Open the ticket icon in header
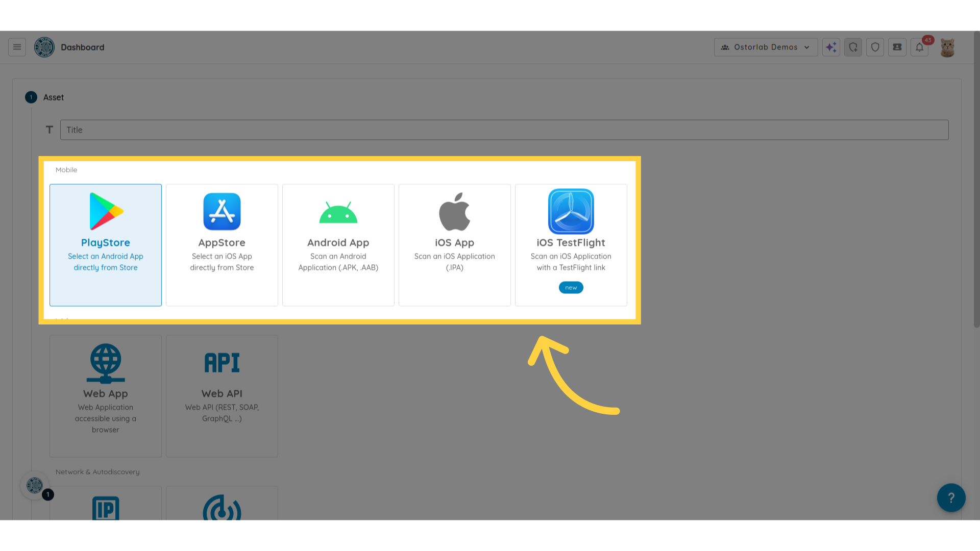The image size is (980, 551). [897, 47]
